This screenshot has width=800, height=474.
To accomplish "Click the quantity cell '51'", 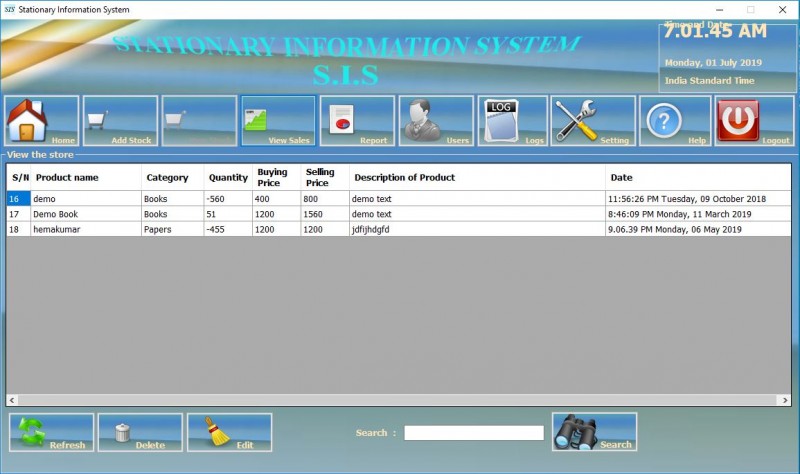I will pos(228,214).
